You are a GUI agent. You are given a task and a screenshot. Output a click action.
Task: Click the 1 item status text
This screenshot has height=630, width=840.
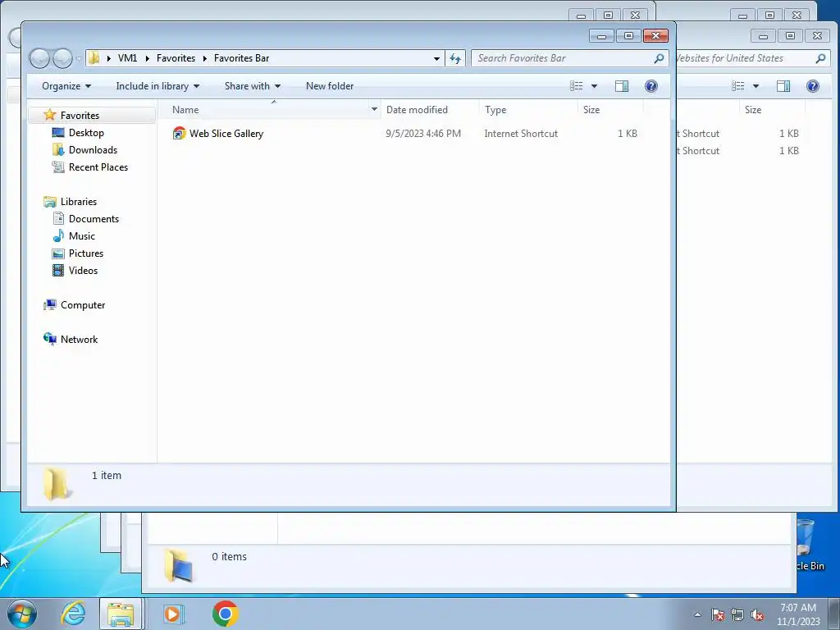click(x=107, y=475)
